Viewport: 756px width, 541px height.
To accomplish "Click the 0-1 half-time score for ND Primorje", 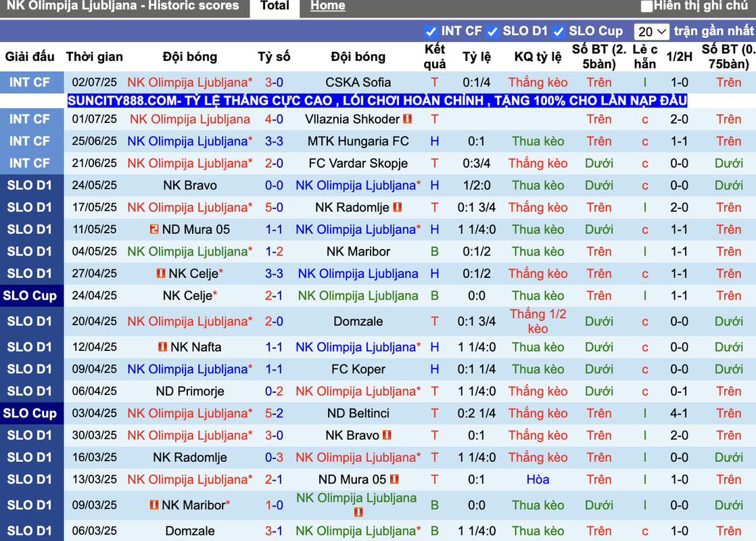I will pos(679,392).
